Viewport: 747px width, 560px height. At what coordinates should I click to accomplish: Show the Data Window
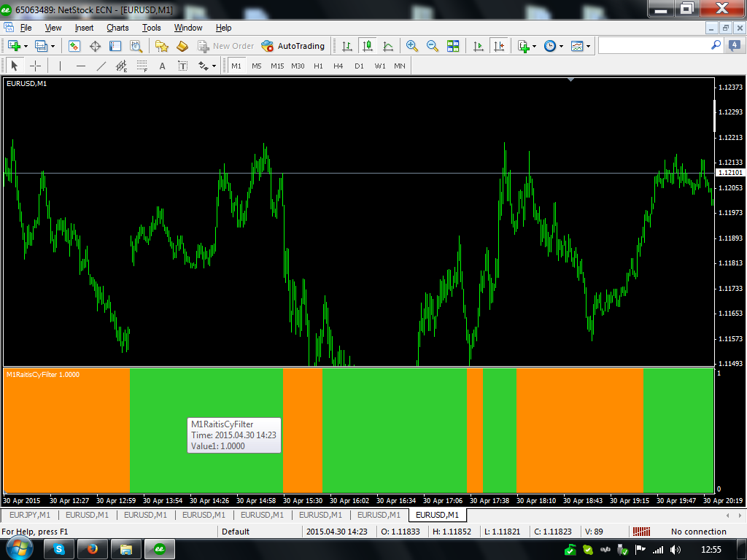click(x=95, y=46)
